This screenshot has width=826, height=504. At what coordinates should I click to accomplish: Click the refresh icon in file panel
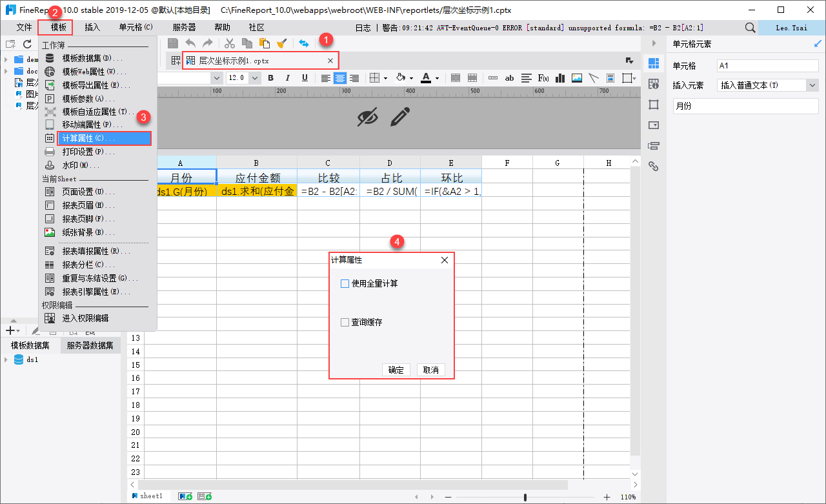point(27,44)
